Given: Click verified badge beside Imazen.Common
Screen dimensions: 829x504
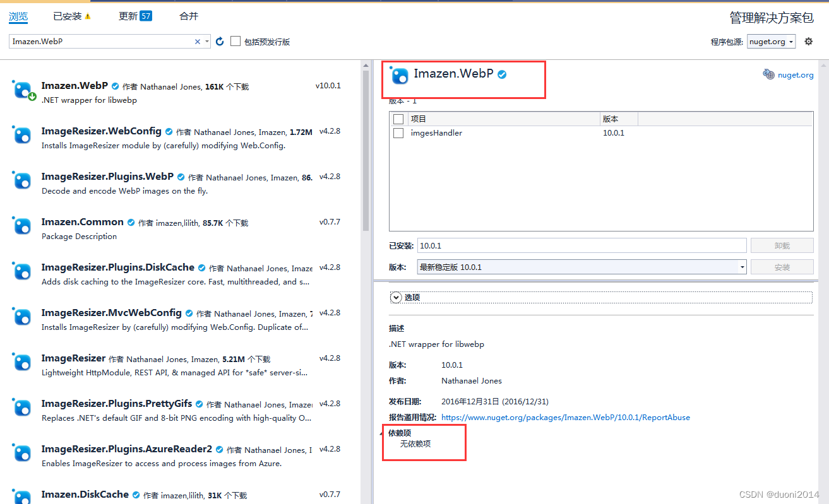Looking at the screenshot, I should click(131, 223).
